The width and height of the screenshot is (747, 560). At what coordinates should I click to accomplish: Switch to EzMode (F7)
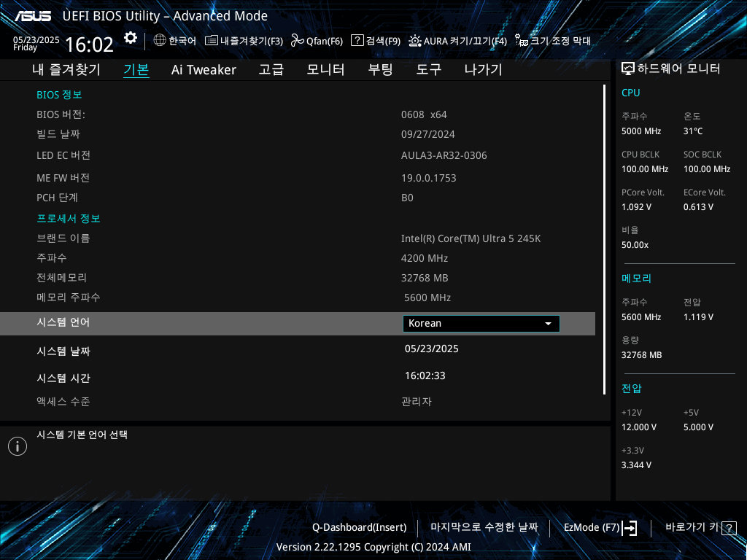pyautogui.click(x=592, y=528)
